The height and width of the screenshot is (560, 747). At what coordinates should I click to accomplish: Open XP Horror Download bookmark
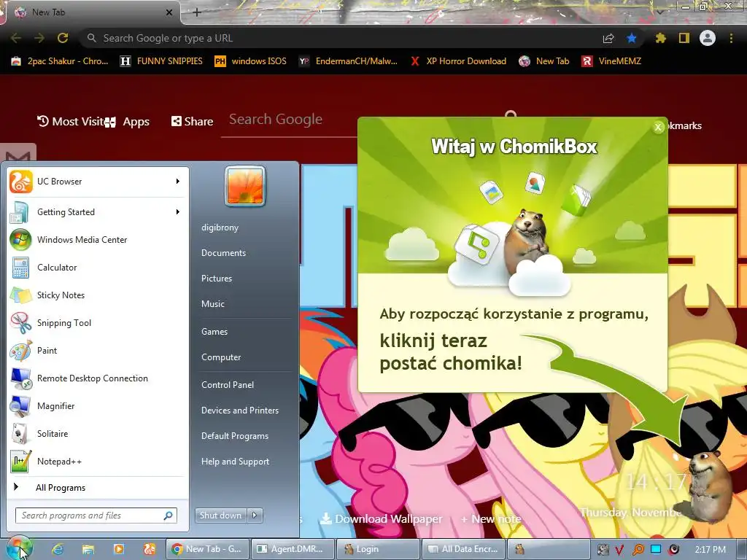458,61
